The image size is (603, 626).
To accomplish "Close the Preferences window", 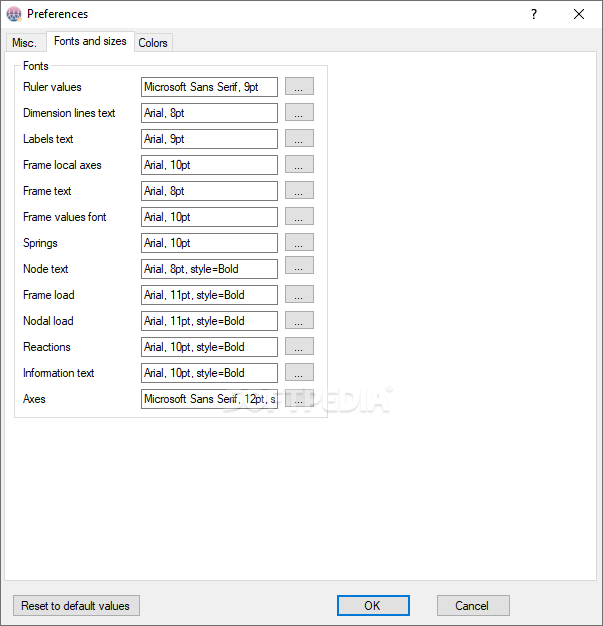I will [579, 14].
